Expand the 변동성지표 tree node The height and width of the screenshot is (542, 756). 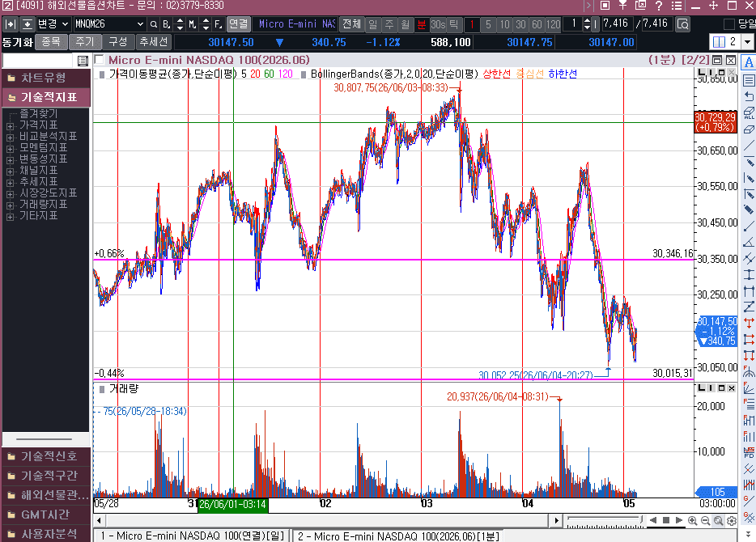click(x=10, y=159)
